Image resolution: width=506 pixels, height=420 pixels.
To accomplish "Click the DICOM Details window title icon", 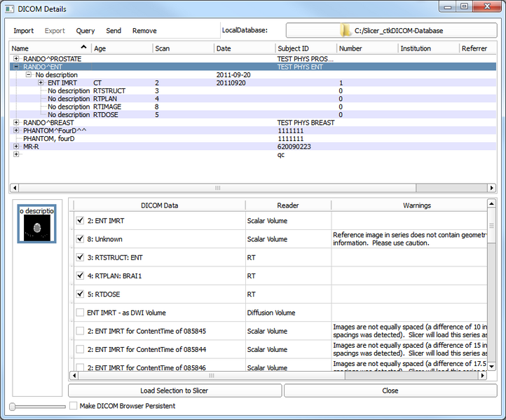I will (10, 7).
